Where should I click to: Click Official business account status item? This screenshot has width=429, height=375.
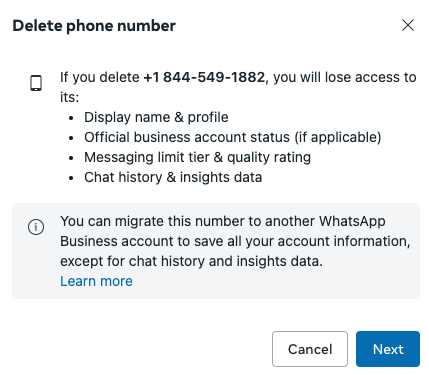232,137
